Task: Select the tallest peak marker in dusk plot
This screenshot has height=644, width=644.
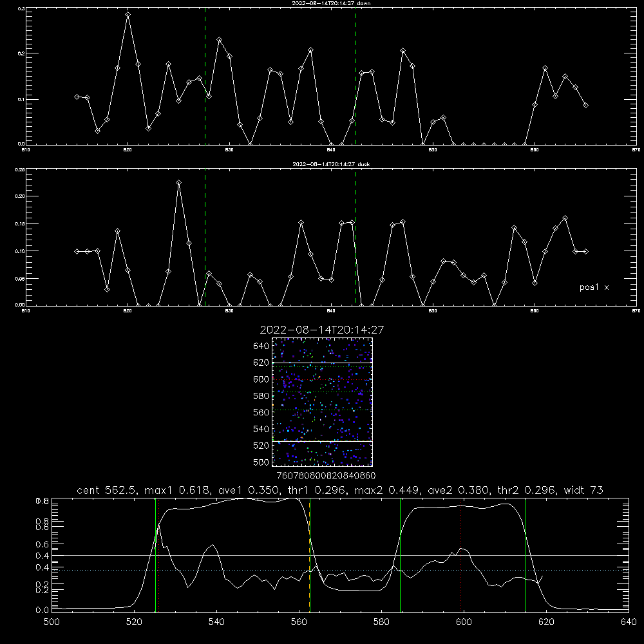Action: [178, 182]
